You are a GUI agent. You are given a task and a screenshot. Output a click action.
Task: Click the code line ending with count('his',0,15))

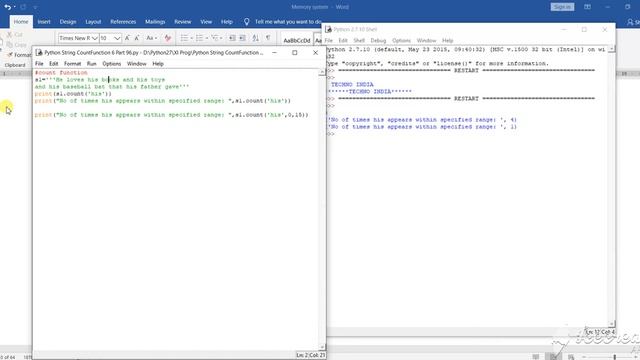coord(171,115)
